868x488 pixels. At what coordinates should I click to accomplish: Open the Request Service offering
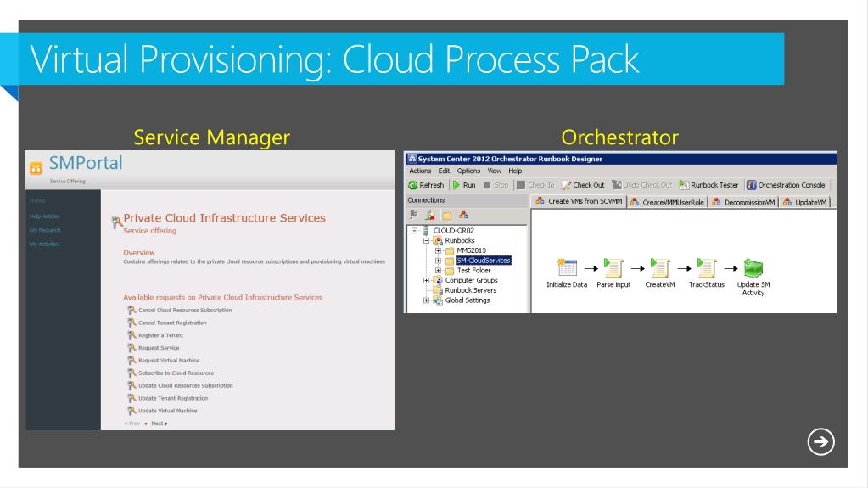159,348
